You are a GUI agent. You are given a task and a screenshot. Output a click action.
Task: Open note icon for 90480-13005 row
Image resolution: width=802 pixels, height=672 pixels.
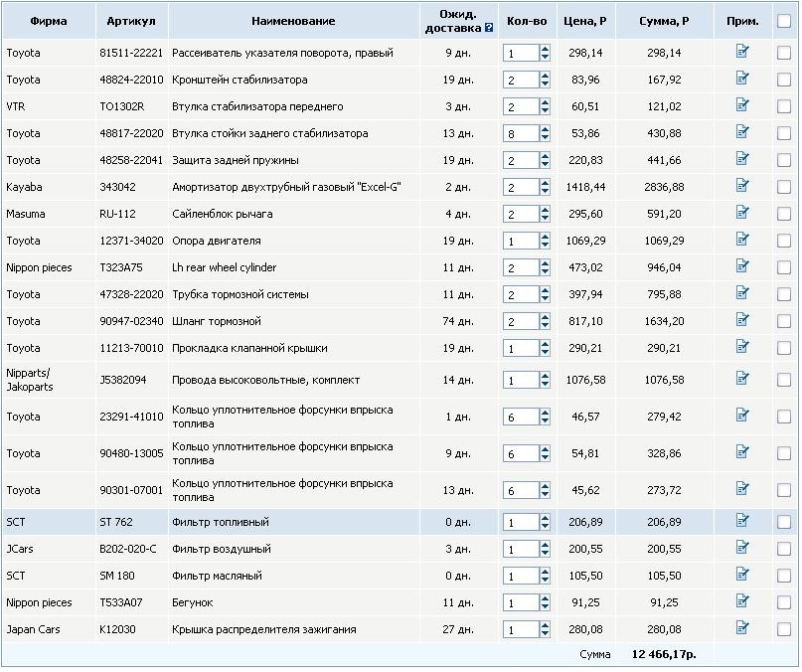(742, 452)
